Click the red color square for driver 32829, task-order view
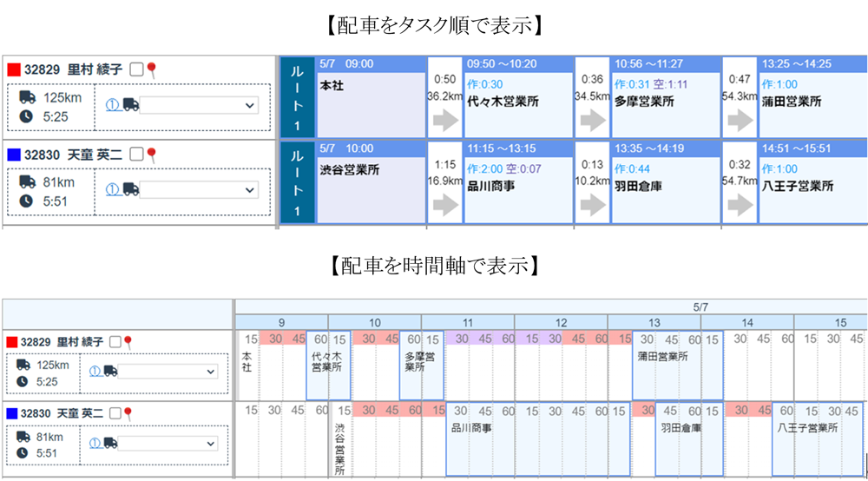Screen dimensions: 868x481 point(14,69)
